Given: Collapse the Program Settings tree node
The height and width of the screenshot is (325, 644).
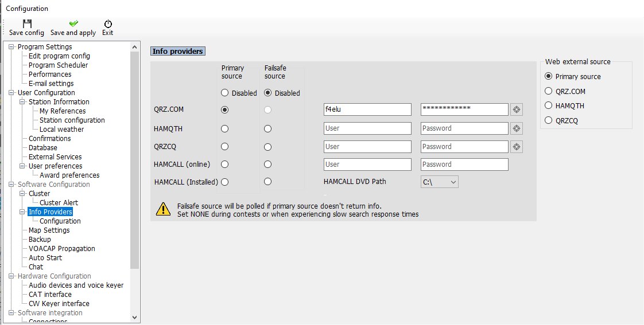Looking at the screenshot, I should [x=11, y=47].
